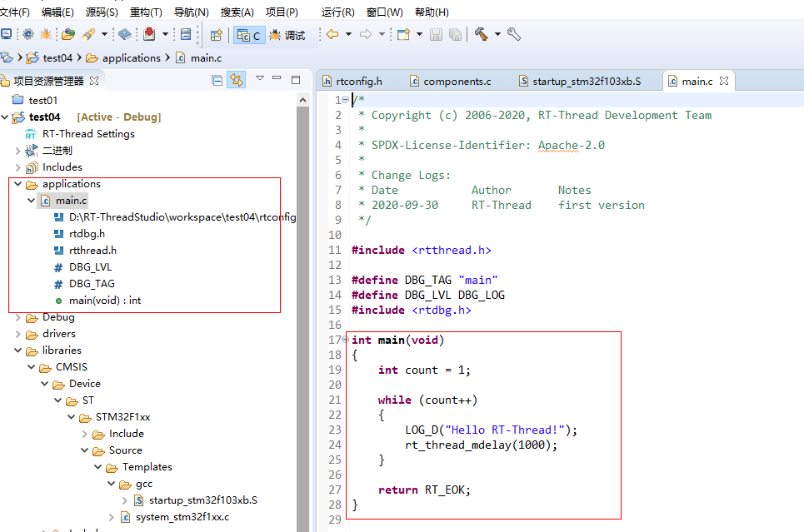Open the 重构(T) menu
Viewport: 804px width, 532px height.
(146, 12)
